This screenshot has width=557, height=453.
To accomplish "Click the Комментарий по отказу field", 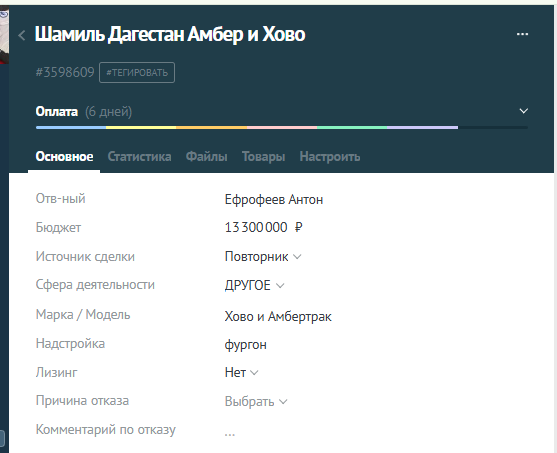I will click(229, 433).
